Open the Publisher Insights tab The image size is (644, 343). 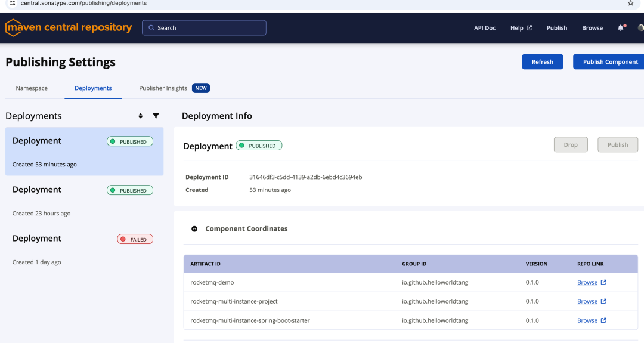[163, 88]
